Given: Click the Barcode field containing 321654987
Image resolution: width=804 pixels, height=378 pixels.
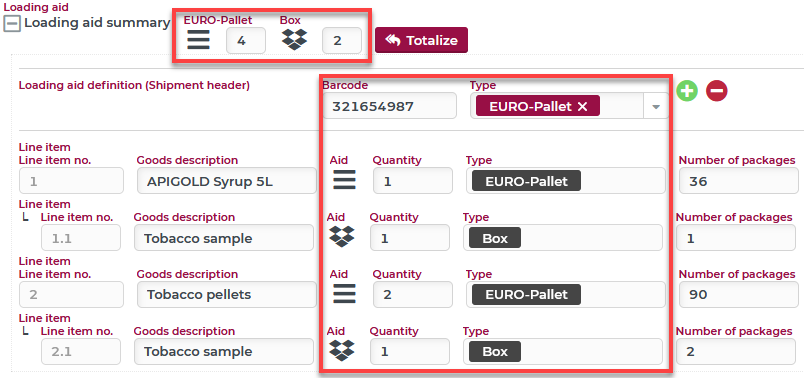Looking at the screenshot, I should [390, 106].
